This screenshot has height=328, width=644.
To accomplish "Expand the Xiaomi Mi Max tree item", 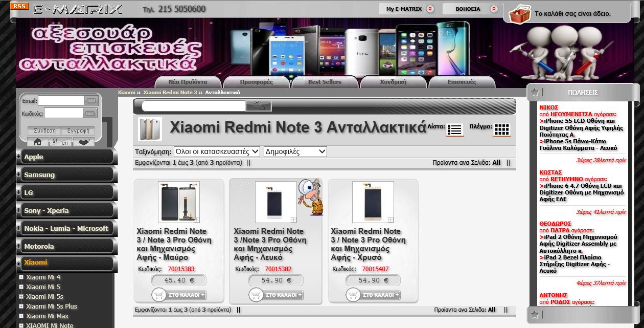I will (x=21, y=316).
